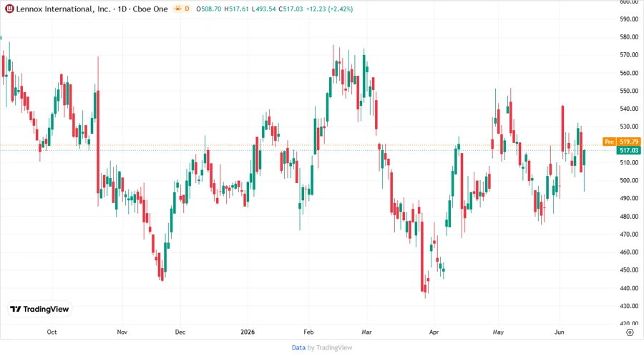Click the 580.00 price axis label
644x356 pixels.
pos(629,37)
